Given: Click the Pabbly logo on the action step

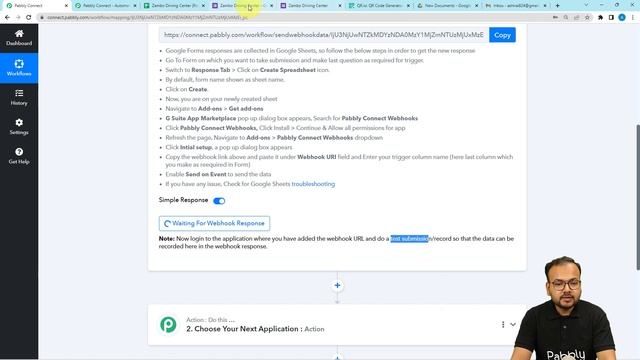Looking at the screenshot, I should pos(168,325).
